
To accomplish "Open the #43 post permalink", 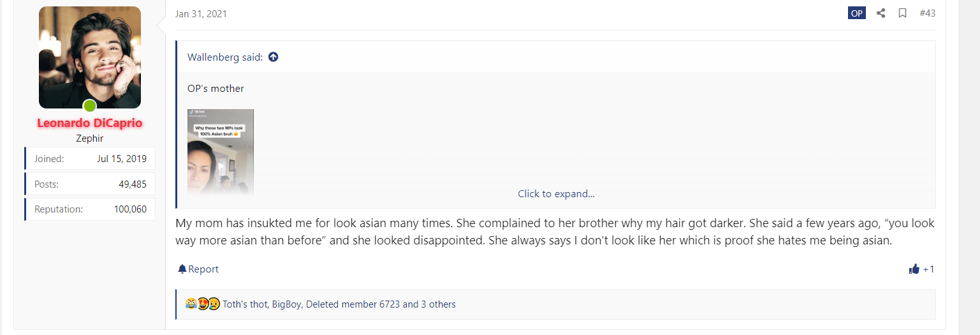I will [927, 13].
